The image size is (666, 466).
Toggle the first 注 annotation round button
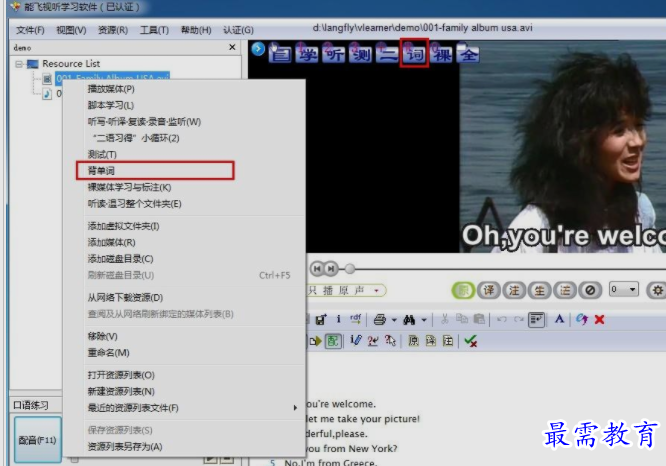pos(514,291)
